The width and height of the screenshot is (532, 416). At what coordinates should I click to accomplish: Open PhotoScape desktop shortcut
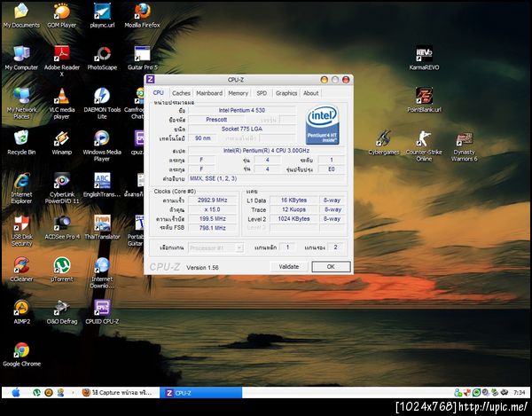(x=102, y=58)
